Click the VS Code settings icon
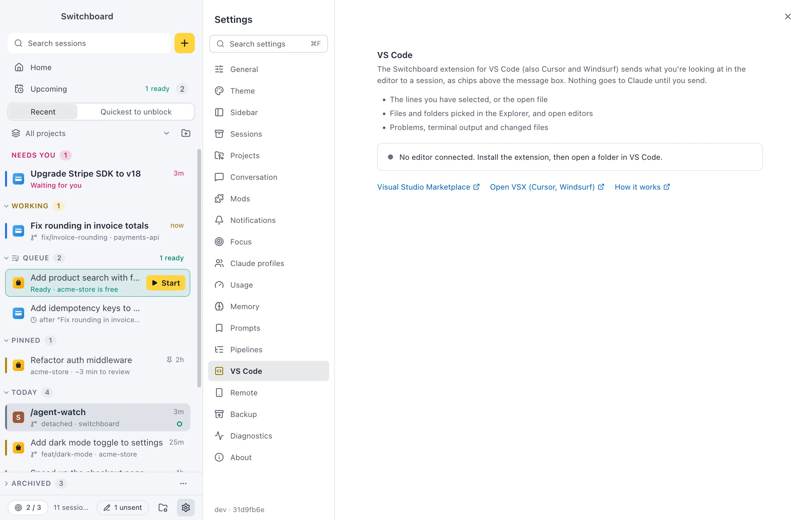Viewport: 812px width, 520px height. click(x=219, y=371)
